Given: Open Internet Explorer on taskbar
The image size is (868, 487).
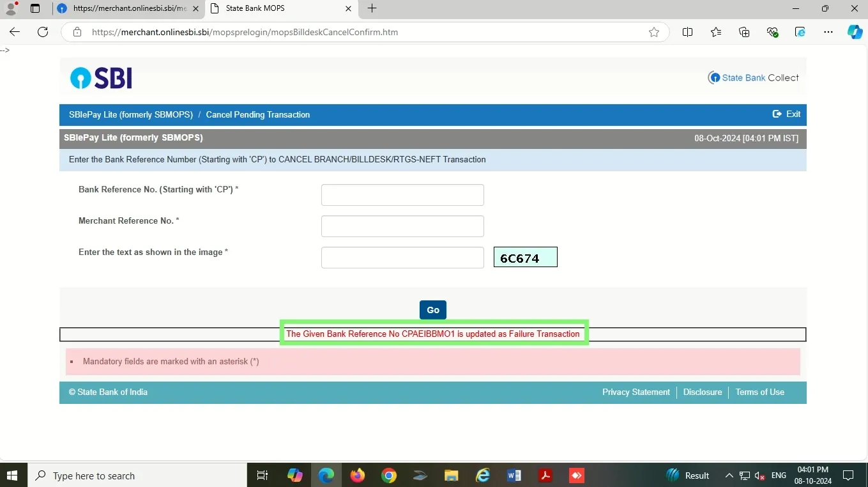Looking at the screenshot, I should [x=483, y=475].
